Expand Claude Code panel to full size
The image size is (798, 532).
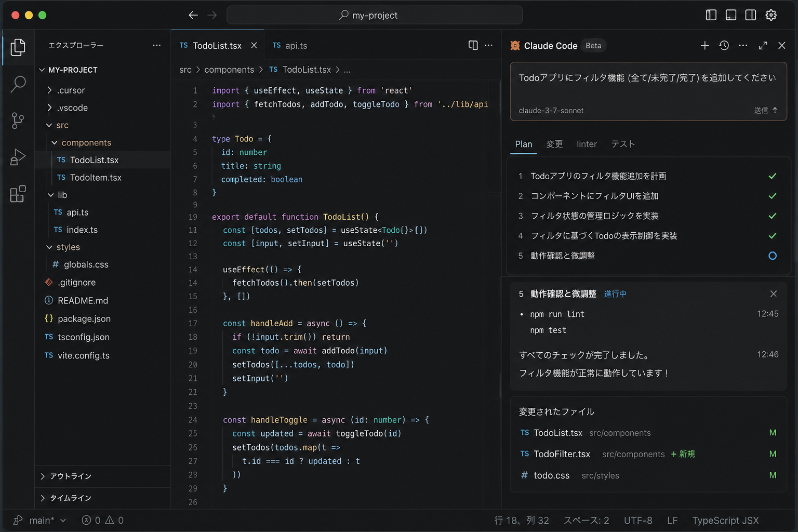[763, 46]
